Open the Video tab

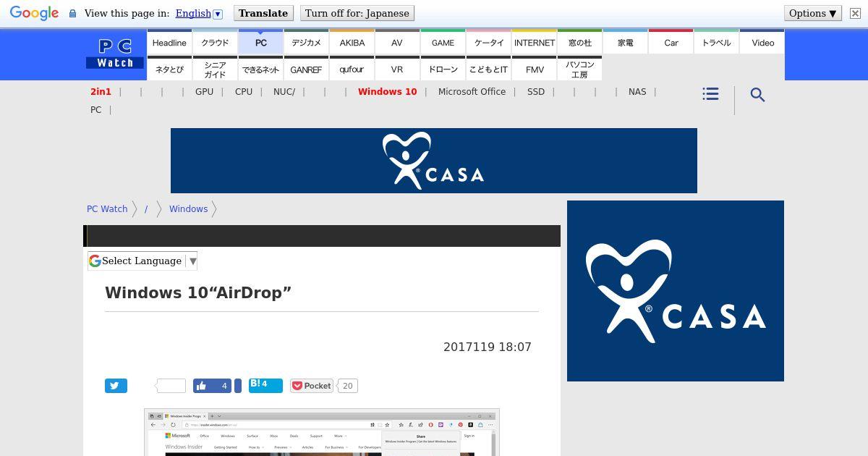[762, 43]
